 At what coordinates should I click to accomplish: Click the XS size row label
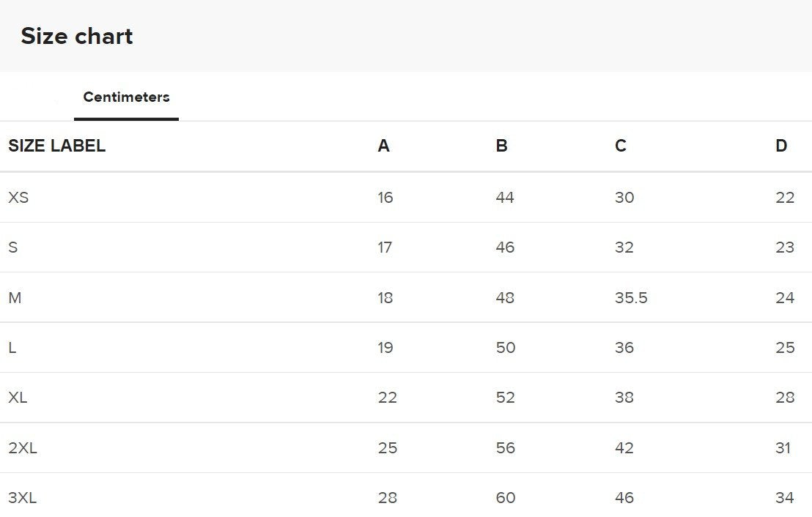point(18,198)
